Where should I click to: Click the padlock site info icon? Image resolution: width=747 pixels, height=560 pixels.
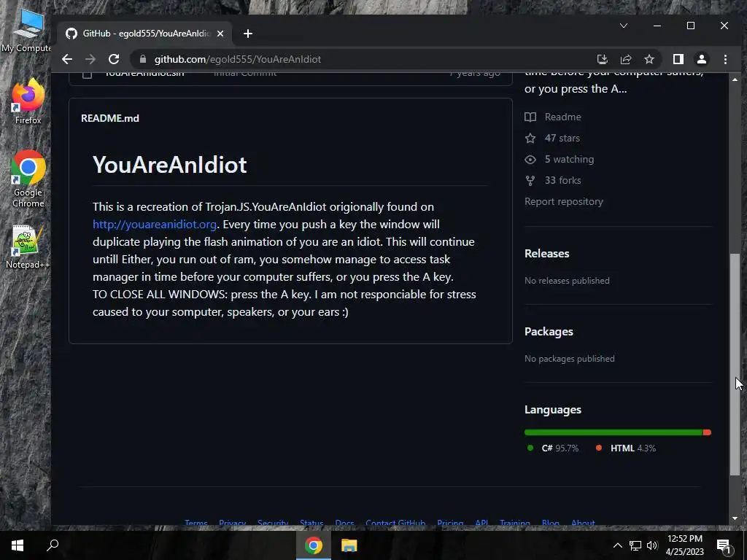pyautogui.click(x=143, y=59)
